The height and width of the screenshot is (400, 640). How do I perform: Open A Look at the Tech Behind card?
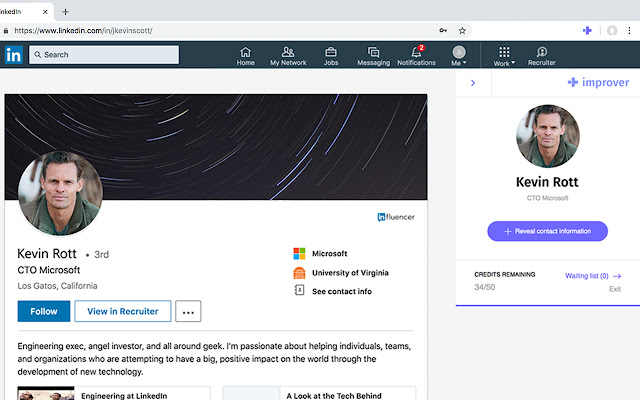pyautogui.click(x=319, y=393)
